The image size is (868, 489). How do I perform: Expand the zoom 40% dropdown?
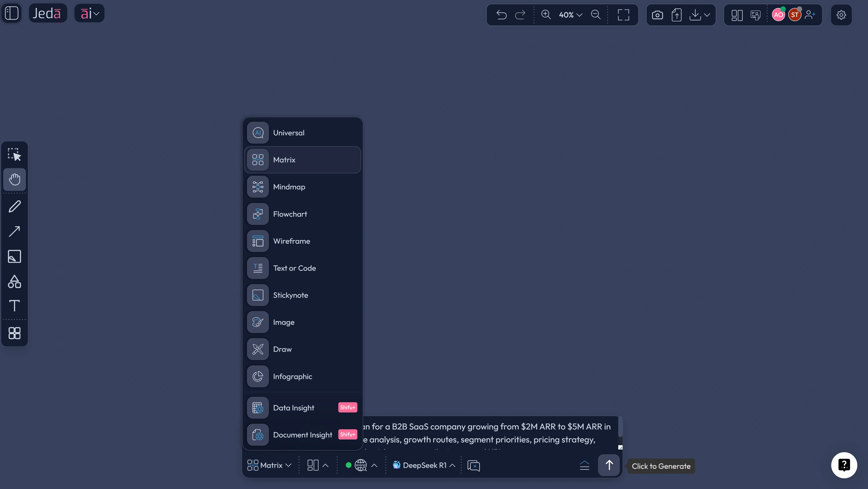click(x=571, y=15)
